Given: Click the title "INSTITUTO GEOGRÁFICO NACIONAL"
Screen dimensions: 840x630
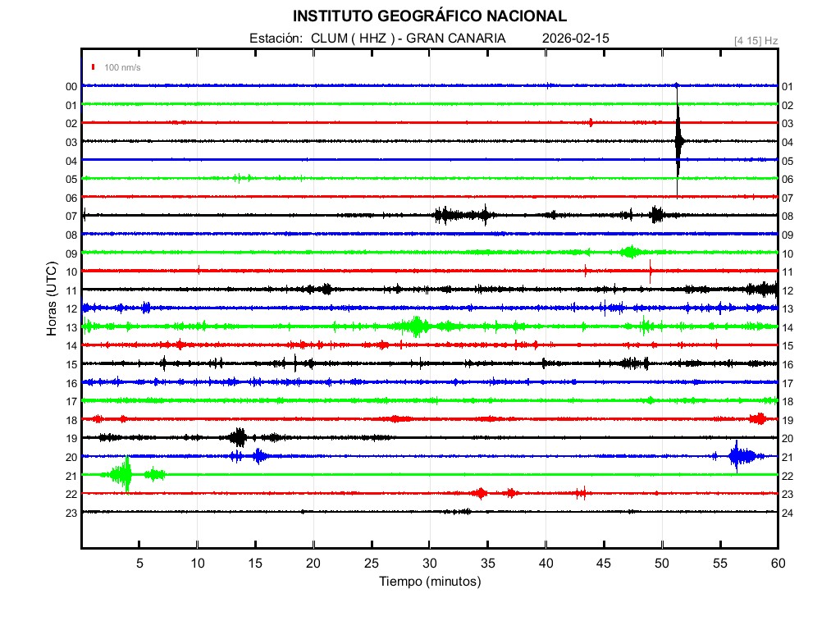Looking at the screenshot, I should point(430,16).
